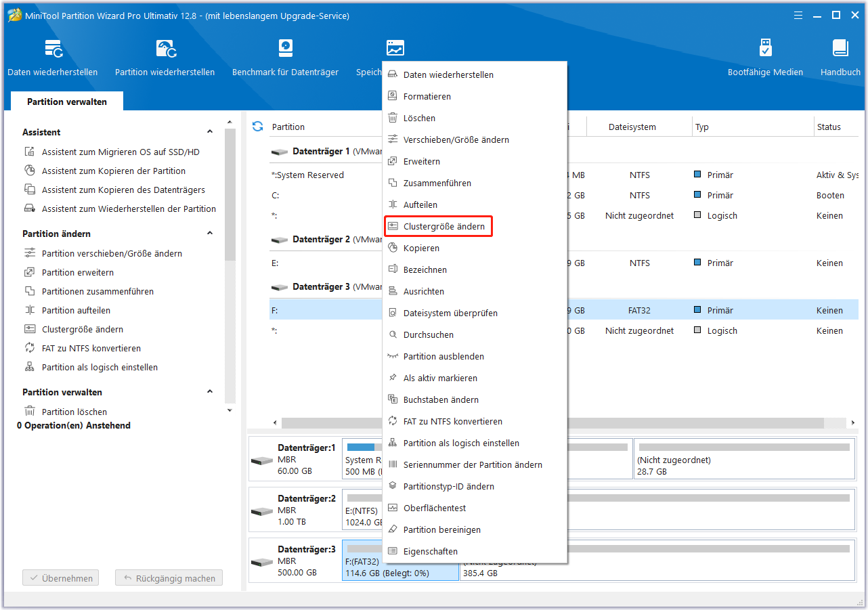Click the left arrow of horizontal scrollbar
Image resolution: width=868 pixels, height=610 pixels.
pyautogui.click(x=275, y=422)
